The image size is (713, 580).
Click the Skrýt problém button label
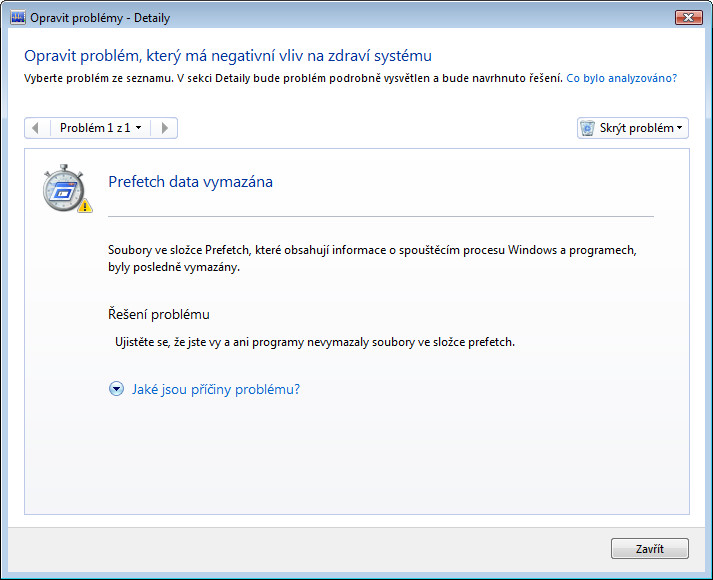(637, 128)
